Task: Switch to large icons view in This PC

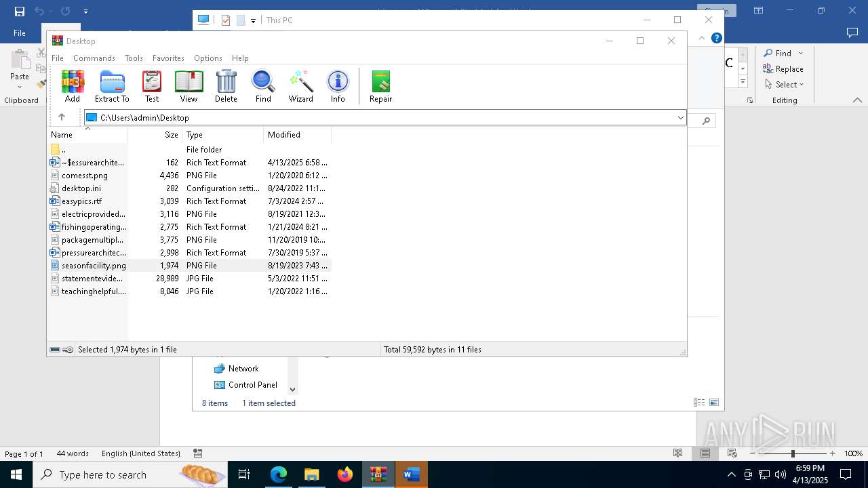Action: click(x=714, y=403)
